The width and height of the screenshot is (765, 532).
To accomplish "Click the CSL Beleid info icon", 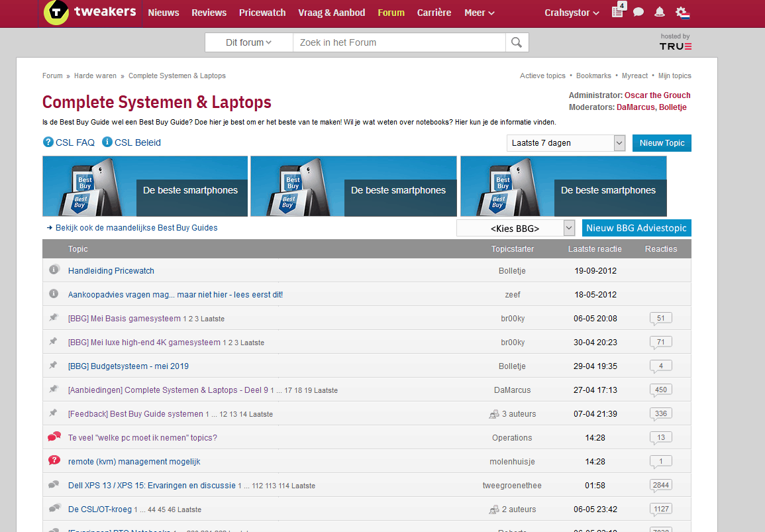I will (107, 142).
